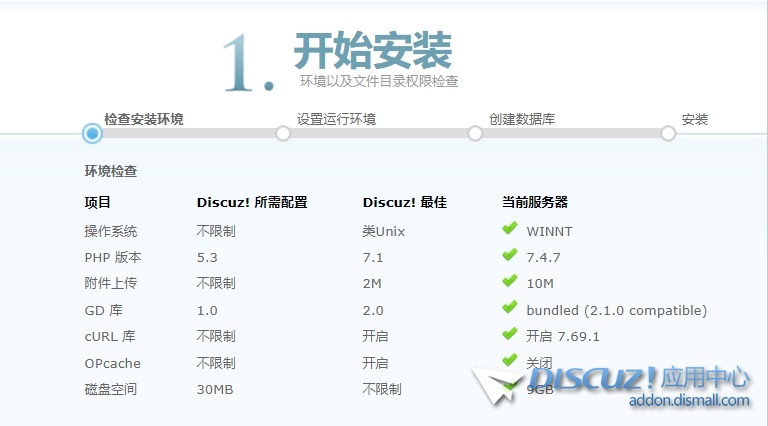Click the WINNT server value

coord(550,232)
